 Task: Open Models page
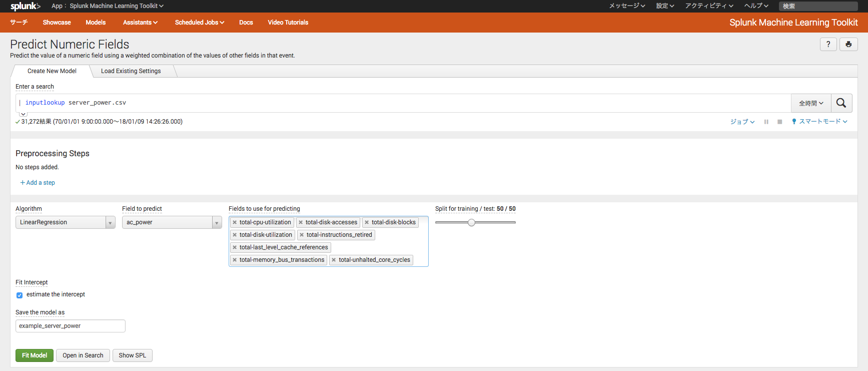click(96, 23)
